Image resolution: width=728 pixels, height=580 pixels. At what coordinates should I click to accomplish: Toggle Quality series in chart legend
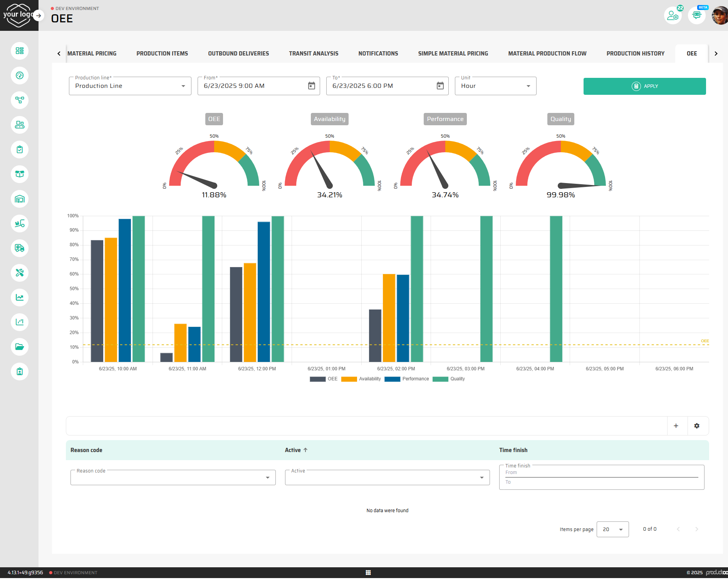pos(449,379)
